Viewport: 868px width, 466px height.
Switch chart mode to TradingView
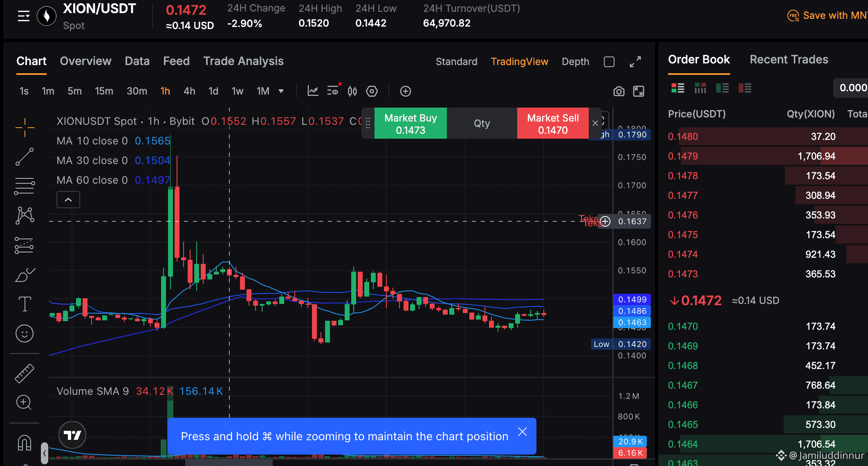[519, 62]
